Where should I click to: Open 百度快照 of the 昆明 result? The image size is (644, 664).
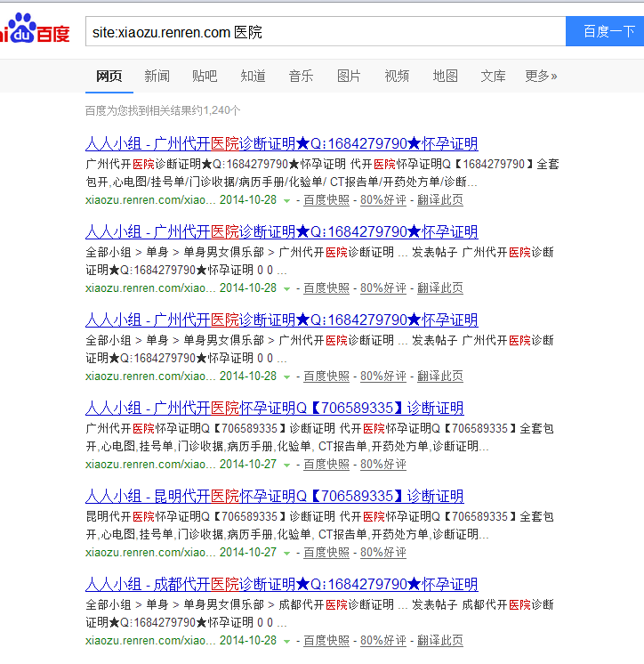tap(326, 552)
